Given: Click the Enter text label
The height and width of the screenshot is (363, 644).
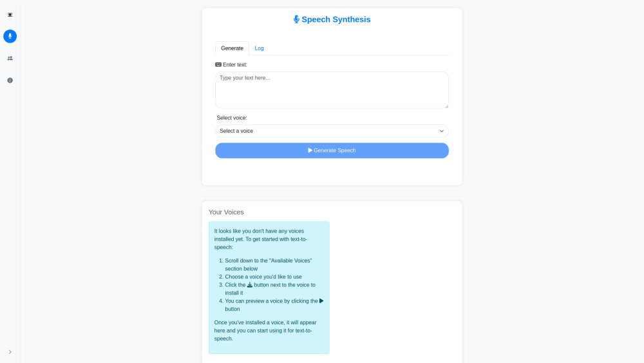Looking at the screenshot, I should click(235, 64).
